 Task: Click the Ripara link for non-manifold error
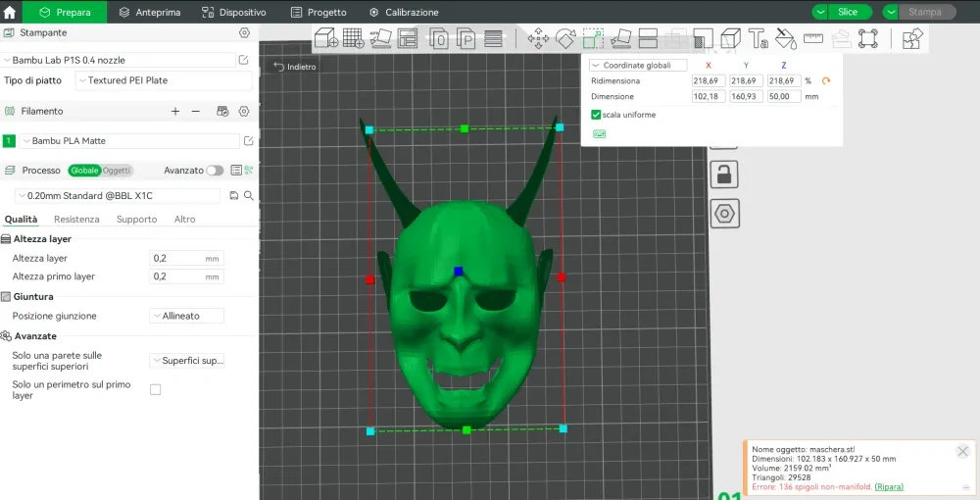tap(889, 487)
